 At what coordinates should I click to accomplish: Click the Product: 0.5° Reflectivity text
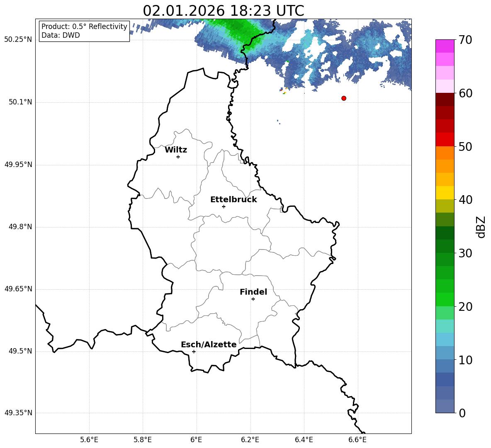tap(84, 26)
